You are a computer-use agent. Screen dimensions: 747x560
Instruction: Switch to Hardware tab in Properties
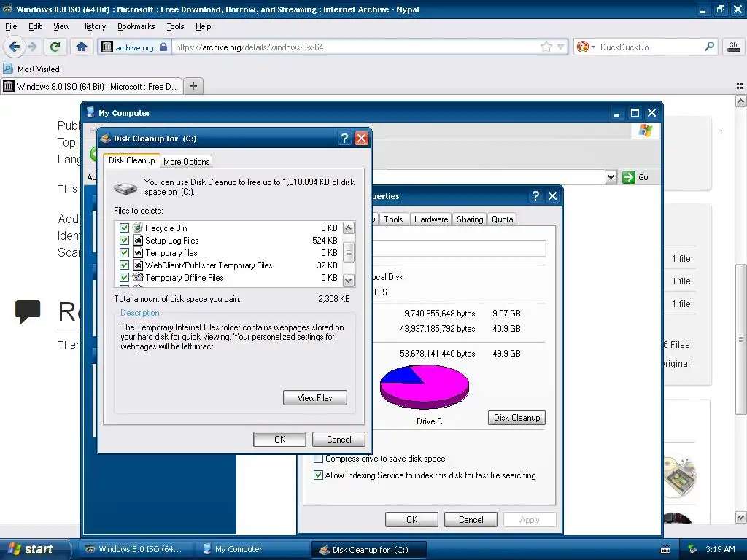click(430, 219)
